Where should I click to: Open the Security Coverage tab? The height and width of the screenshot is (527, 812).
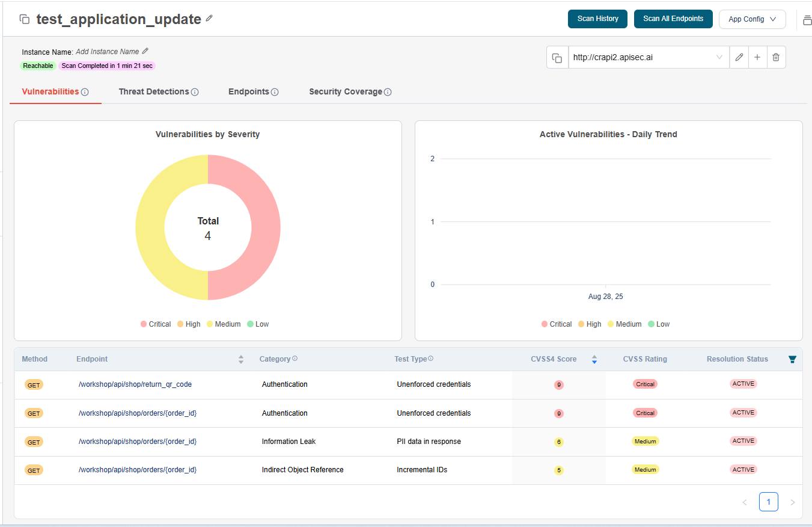pyautogui.click(x=346, y=92)
